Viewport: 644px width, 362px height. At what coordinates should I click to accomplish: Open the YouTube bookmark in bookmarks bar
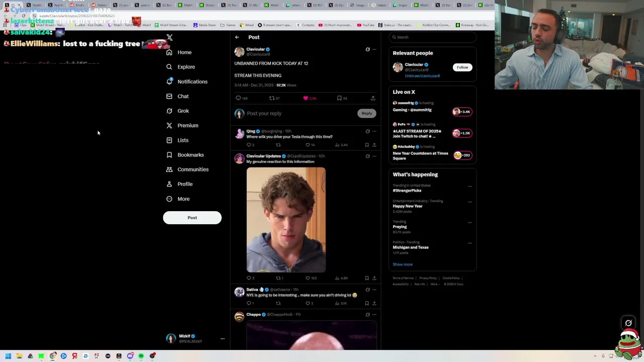coord(366,25)
